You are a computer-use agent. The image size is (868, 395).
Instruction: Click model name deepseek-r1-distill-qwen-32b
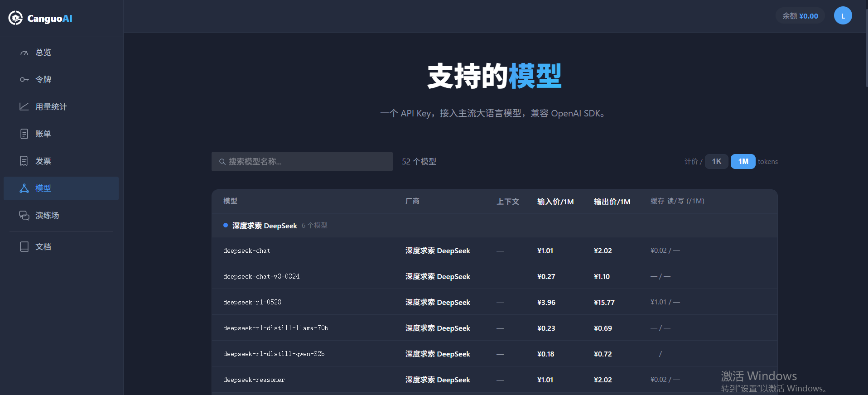pyautogui.click(x=274, y=354)
